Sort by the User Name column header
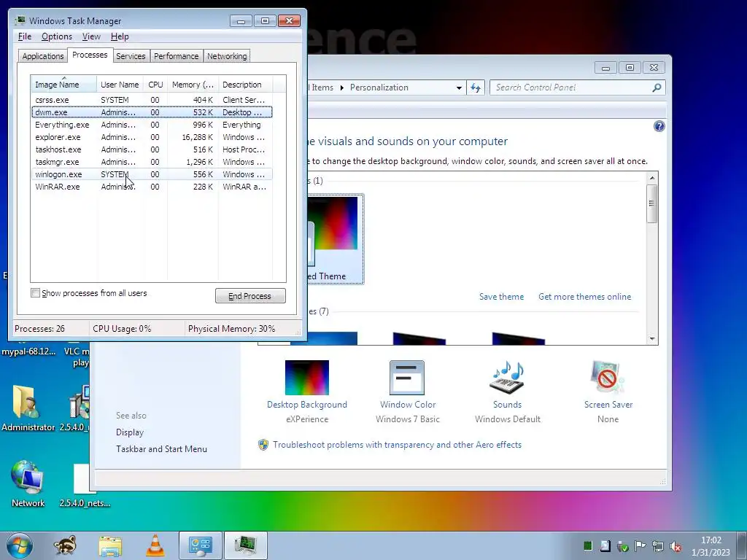 pos(120,85)
